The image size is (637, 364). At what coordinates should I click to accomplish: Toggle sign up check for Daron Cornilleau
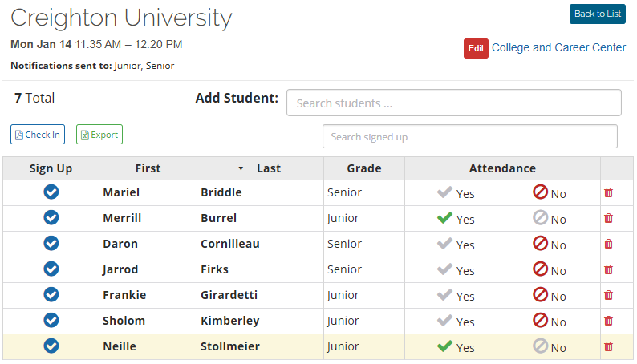(51, 244)
